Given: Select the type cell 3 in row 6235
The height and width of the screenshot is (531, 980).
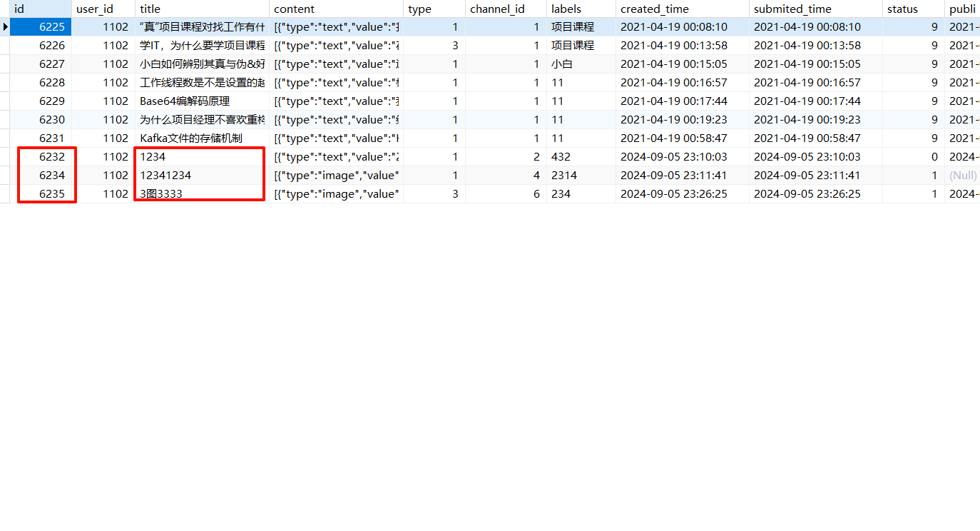Looking at the screenshot, I should coord(434,194).
